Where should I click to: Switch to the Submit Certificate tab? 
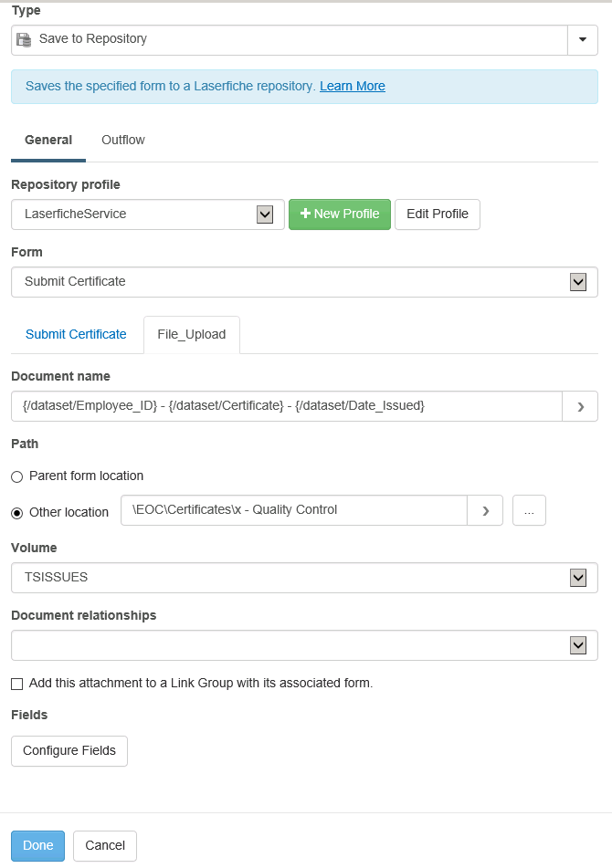pyautogui.click(x=76, y=335)
